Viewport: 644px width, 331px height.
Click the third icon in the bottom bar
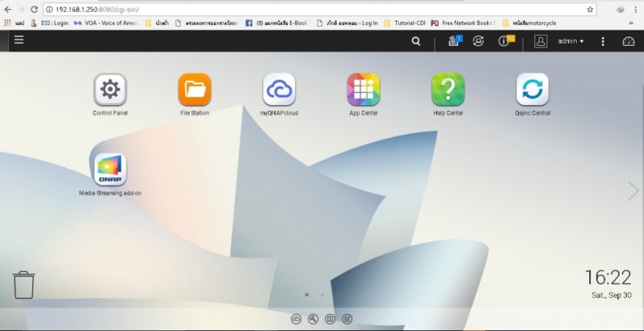tap(330, 318)
